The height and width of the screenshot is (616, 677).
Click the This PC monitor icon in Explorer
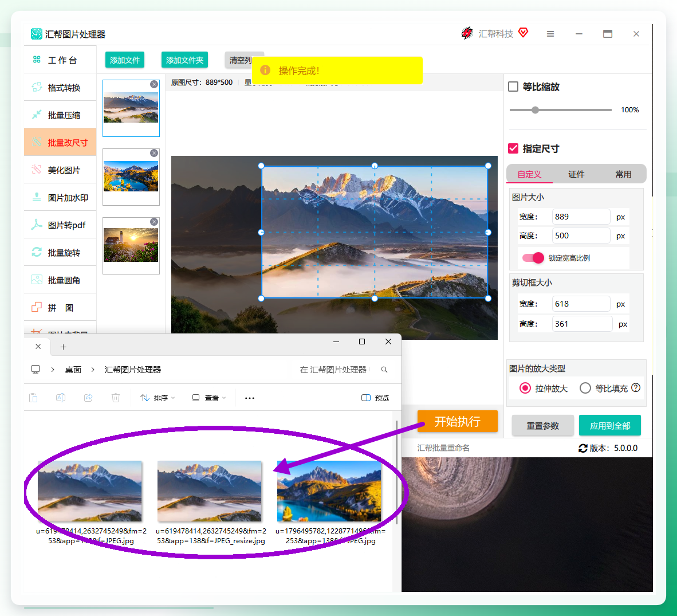click(36, 370)
